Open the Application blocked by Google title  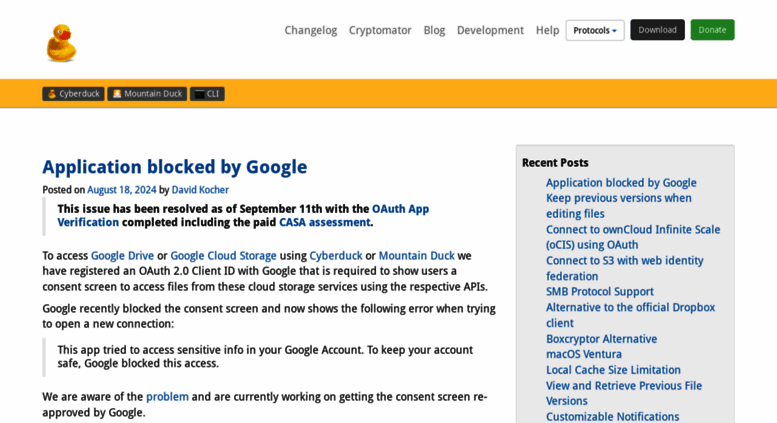pyautogui.click(x=174, y=167)
